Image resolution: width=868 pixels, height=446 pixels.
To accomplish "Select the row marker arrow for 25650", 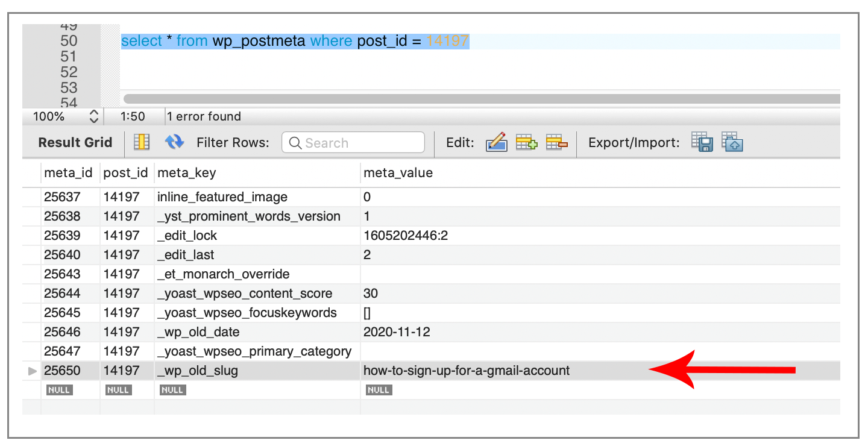I will click(32, 371).
